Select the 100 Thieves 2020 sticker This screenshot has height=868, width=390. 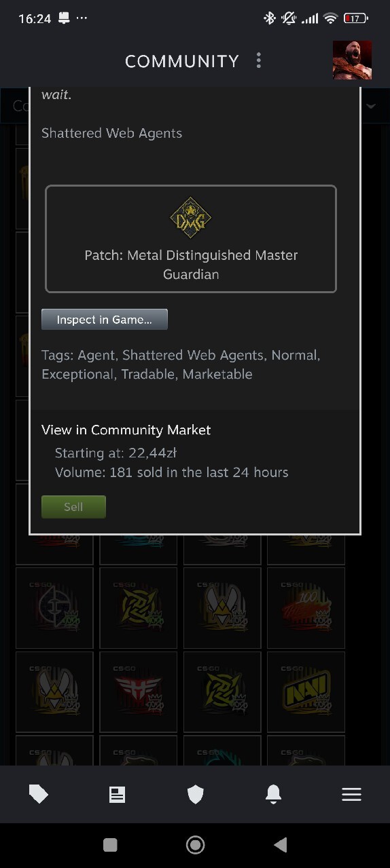(306, 607)
